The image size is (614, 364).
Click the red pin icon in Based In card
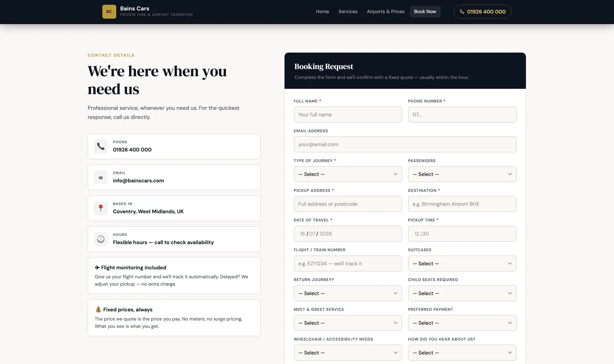coord(101,208)
